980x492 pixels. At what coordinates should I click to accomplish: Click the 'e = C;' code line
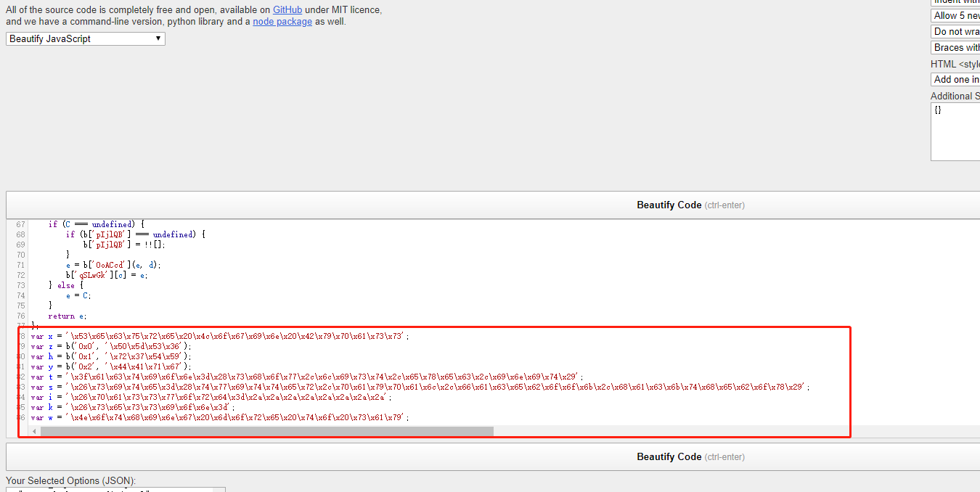78,295
